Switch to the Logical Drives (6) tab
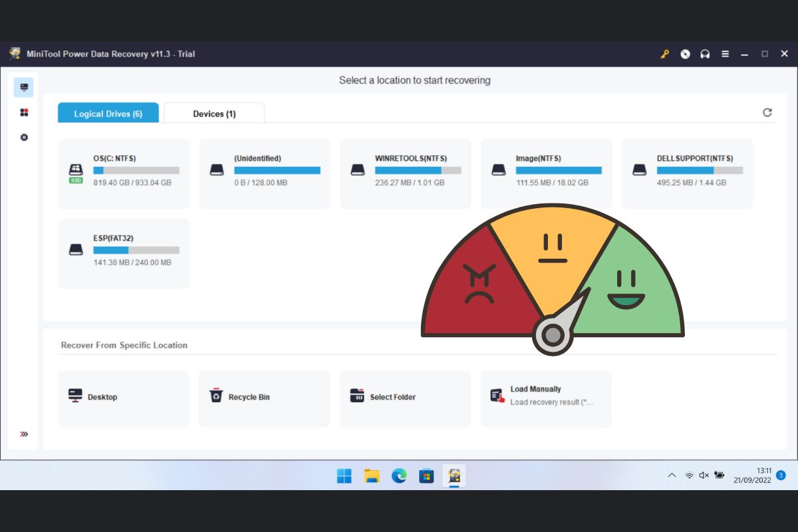The width and height of the screenshot is (798, 532). pyautogui.click(x=108, y=113)
